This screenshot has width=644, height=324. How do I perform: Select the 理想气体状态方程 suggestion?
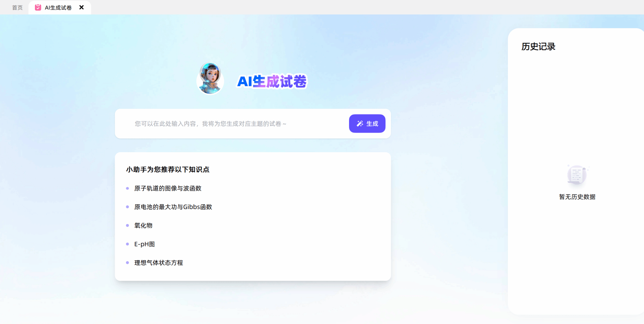pos(158,263)
